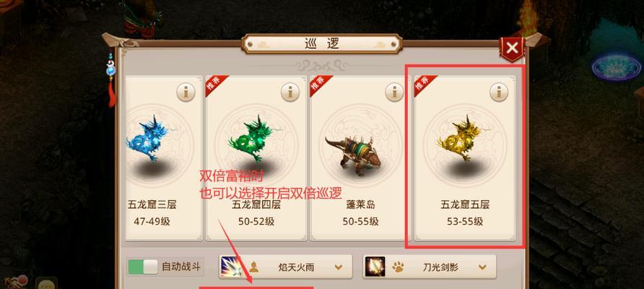This screenshot has width=644, height=289.
Task: Open info icon on 蓬莱岛 card
Action: click(395, 92)
